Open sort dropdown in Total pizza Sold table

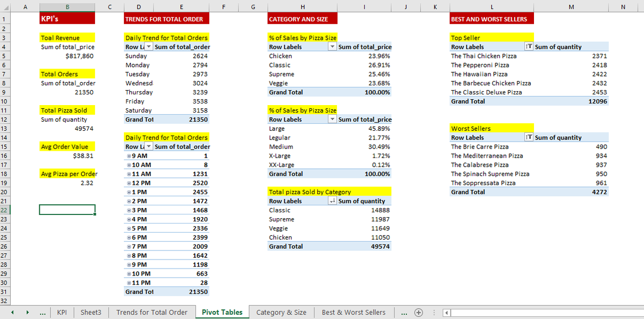[333, 201]
